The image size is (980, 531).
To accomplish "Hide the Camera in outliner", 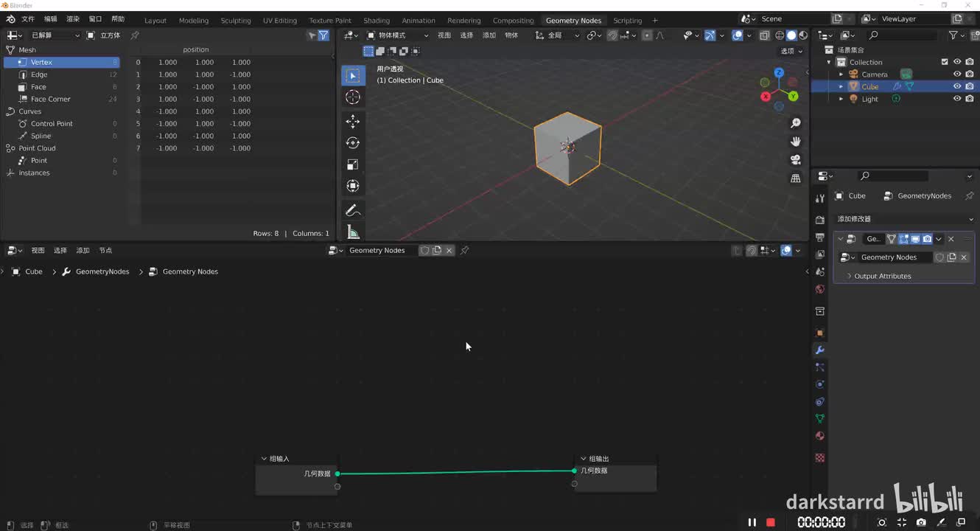I will point(957,74).
